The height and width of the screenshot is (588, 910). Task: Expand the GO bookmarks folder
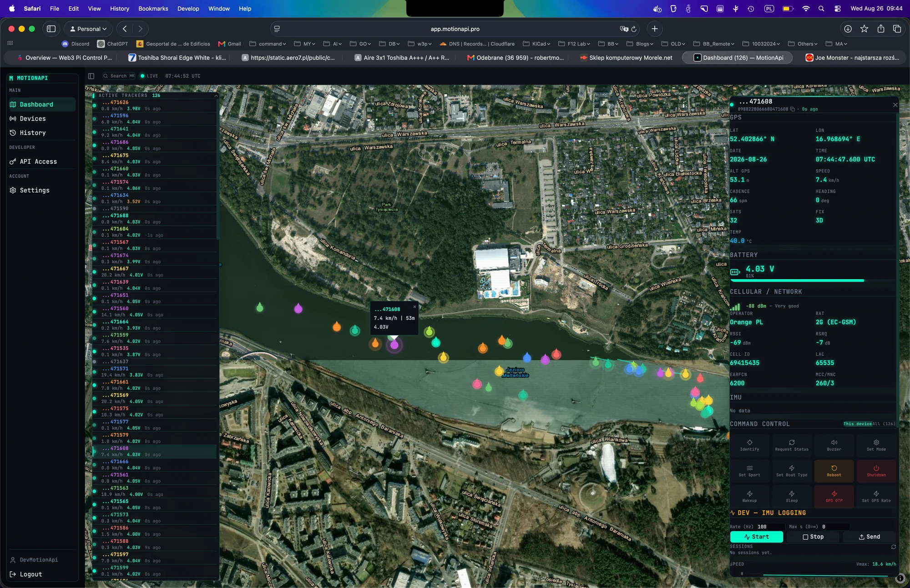(x=360, y=44)
